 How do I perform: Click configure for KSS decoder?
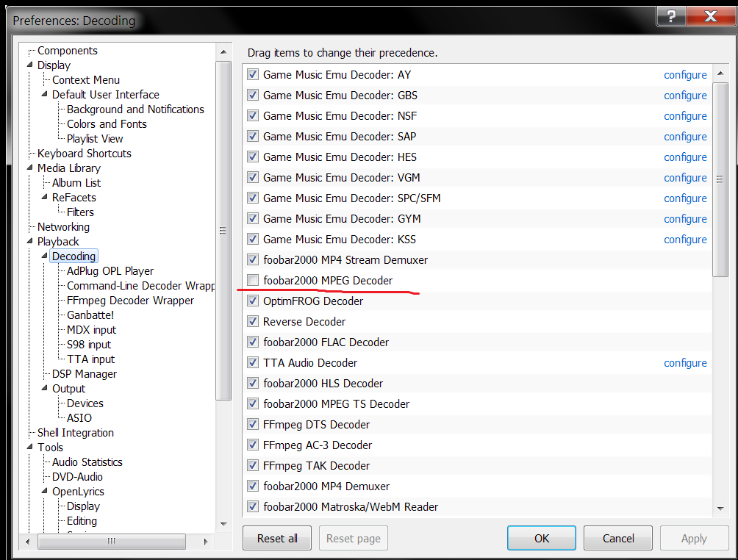685,240
